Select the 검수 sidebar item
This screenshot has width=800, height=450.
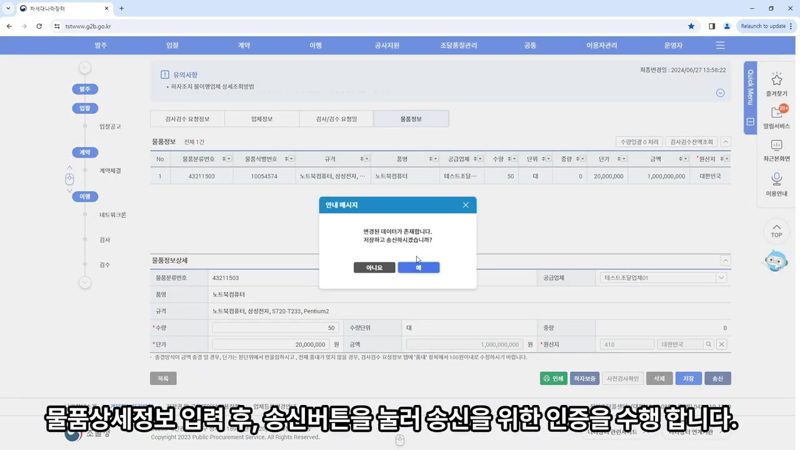(x=105, y=265)
